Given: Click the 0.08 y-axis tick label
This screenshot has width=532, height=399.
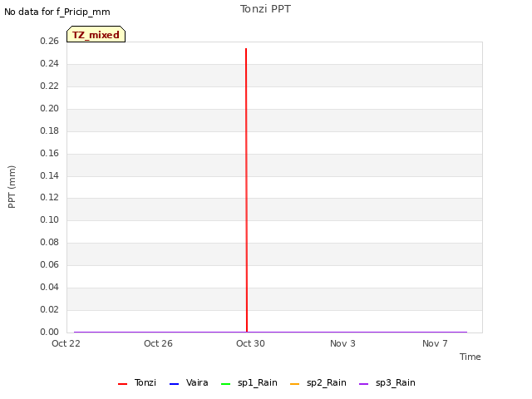Looking at the screenshot, I should pyautogui.click(x=49, y=242).
